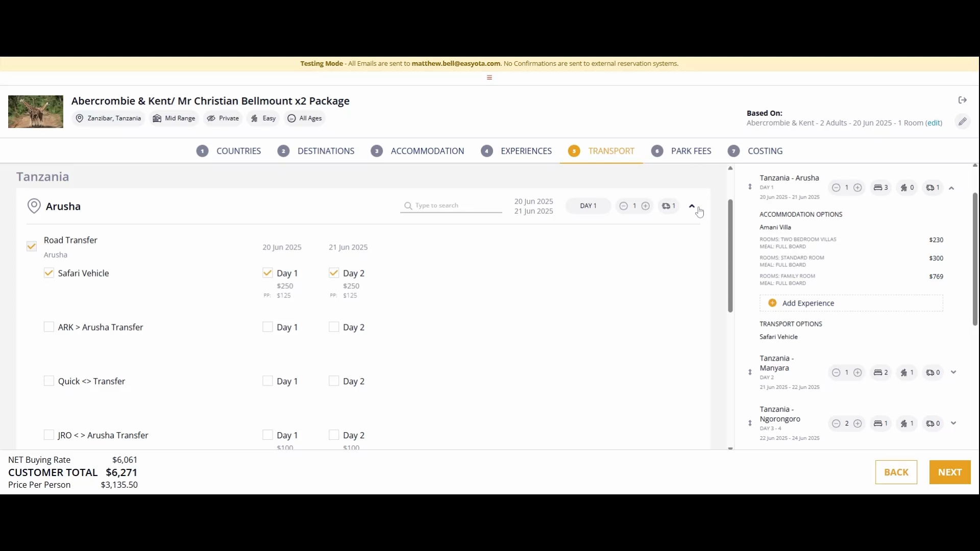Check Quick <> Transfer checkbox
980x551 pixels.
(49, 381)
